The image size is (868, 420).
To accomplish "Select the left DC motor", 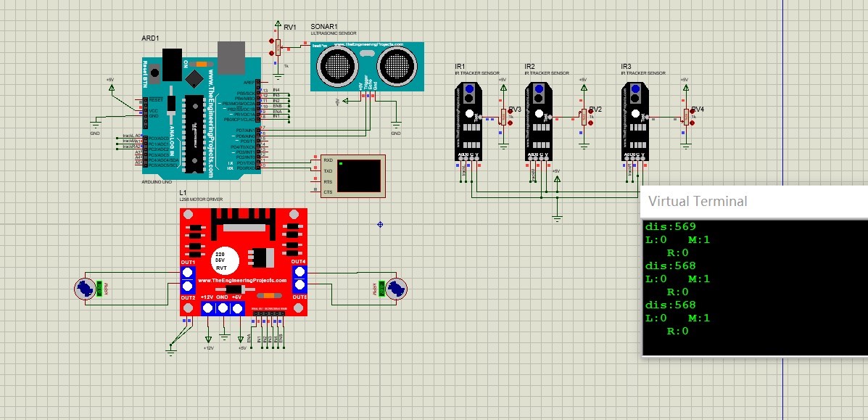I will 86,288.
